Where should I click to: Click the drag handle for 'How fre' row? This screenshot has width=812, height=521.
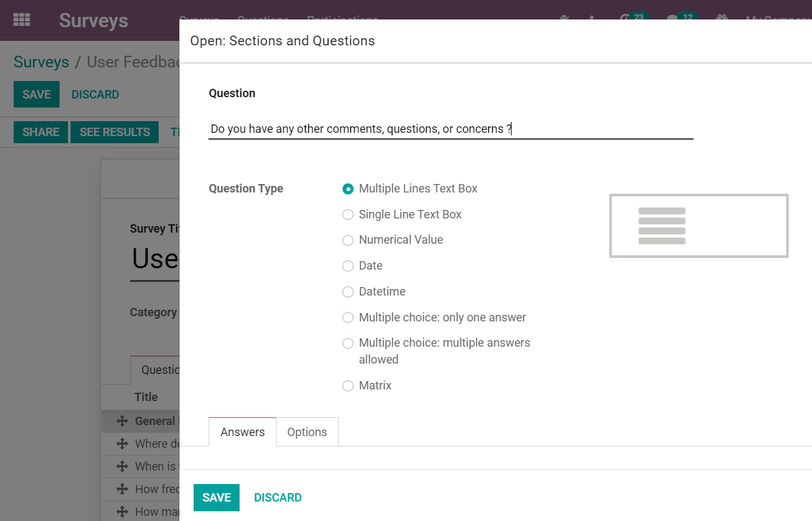(x=122, y=489)
